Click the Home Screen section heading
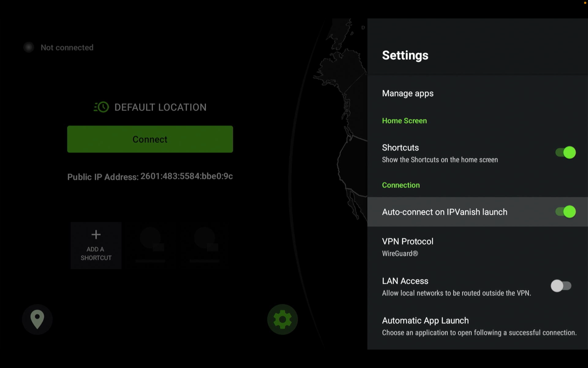The width and height of the screenshot is (588, 368). [404, 121]
